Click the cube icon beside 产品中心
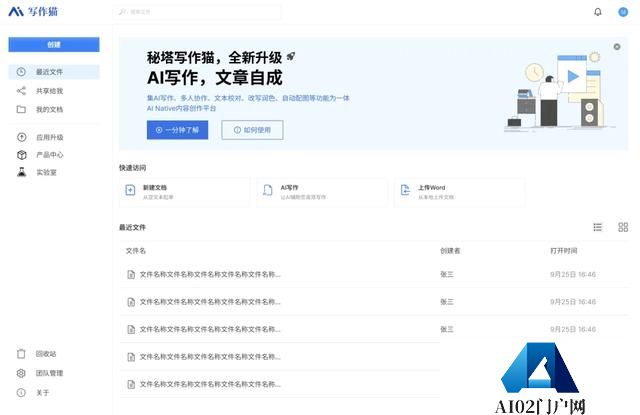 pos(22,155)
